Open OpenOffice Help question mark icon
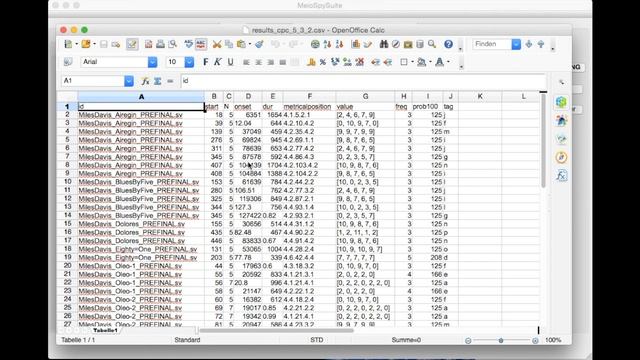The width and height of the screenshot is (640, 360). 448,44
